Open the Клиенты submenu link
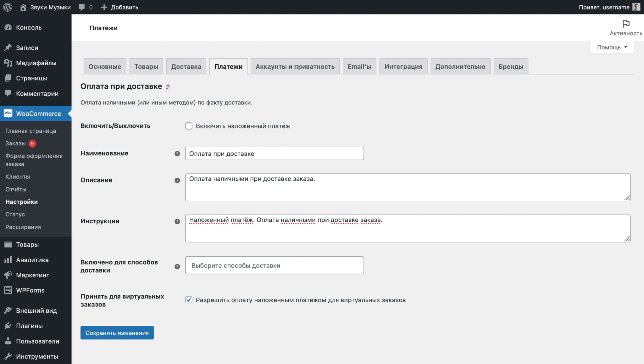This screenshot has width=644, height=364. pos(18,177)
